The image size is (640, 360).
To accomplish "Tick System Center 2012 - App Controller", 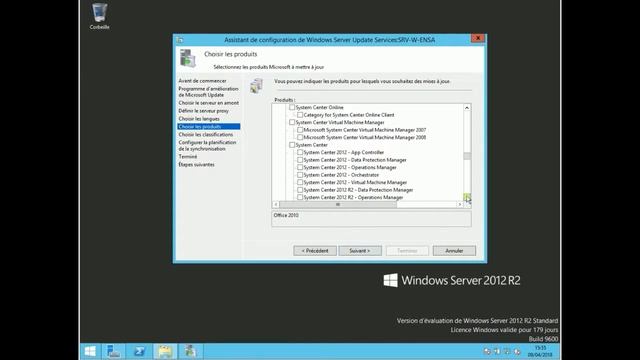I will 300,152.
